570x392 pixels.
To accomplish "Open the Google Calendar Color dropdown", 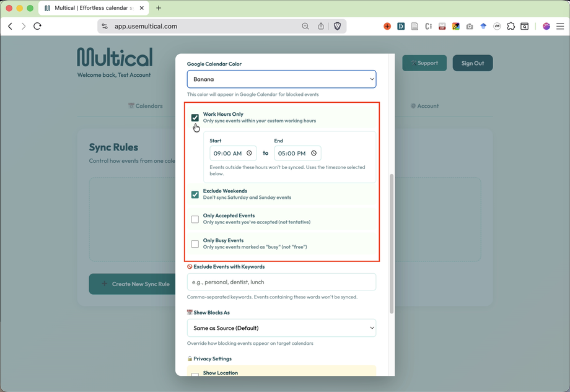I will click(281, 79).
